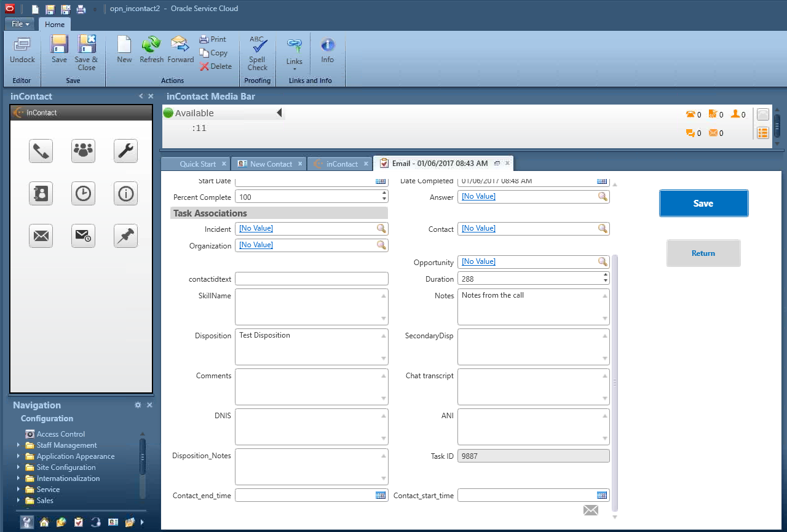Viewport: 787px width, 532px height.
Task: Click the headset icon in navigation bottom strip
Action: (95, 522)
